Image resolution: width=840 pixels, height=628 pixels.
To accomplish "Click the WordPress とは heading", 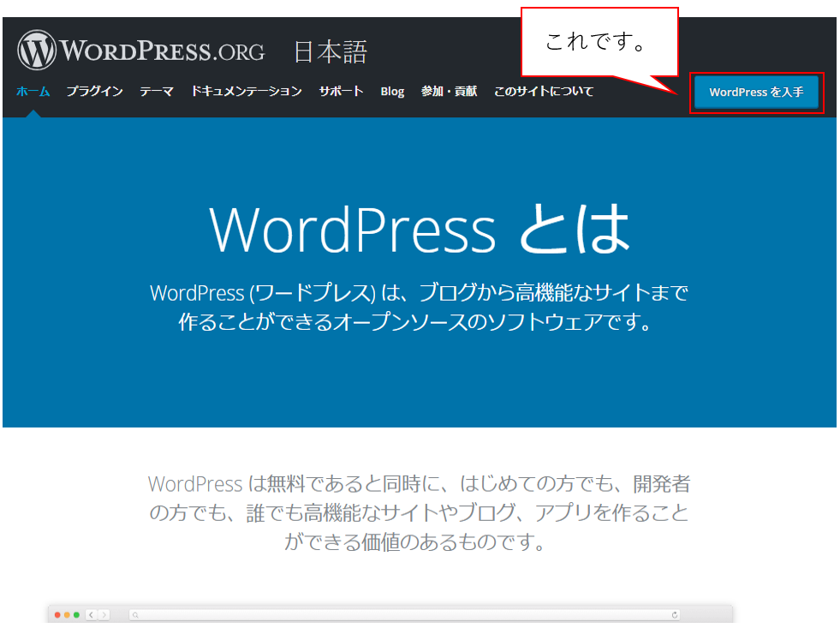I will [420, 230].
